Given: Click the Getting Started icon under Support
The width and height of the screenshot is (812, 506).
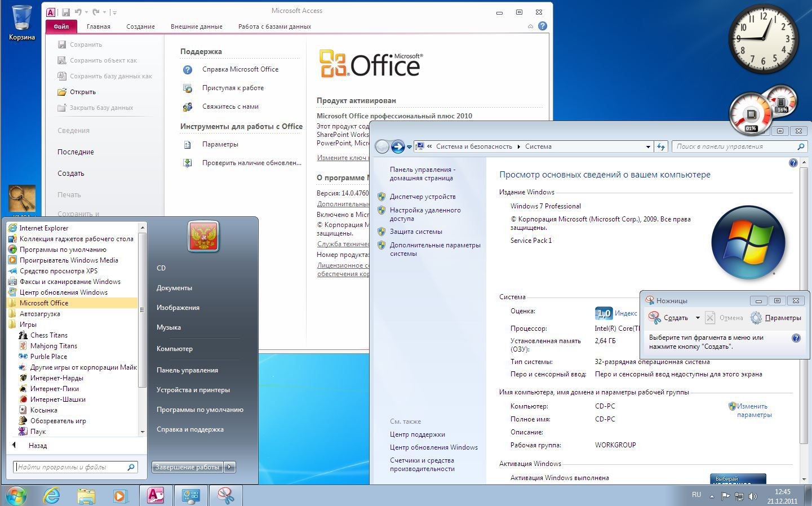Looking at the screenshot, I should pyautogui.click(x=188, y=88).
